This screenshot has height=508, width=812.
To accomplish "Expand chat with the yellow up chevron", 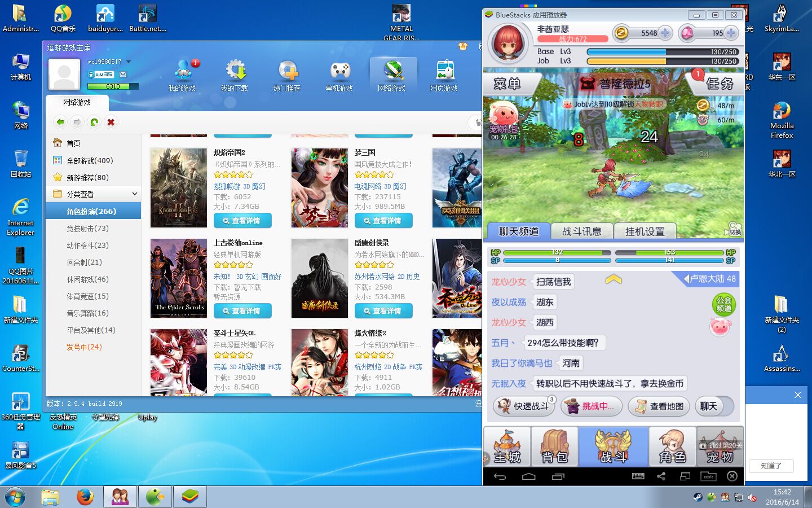I will click(x=614, y=279).
